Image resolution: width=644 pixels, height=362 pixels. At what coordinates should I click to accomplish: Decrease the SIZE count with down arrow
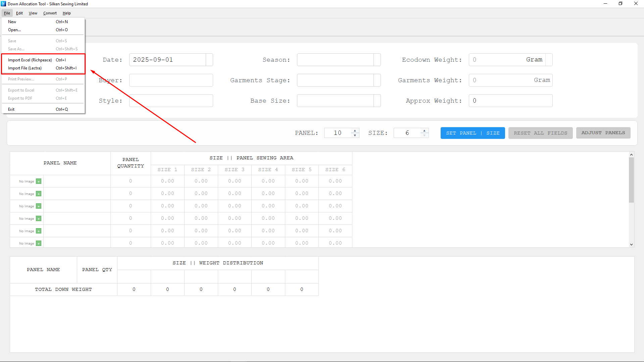click(424, 135)
